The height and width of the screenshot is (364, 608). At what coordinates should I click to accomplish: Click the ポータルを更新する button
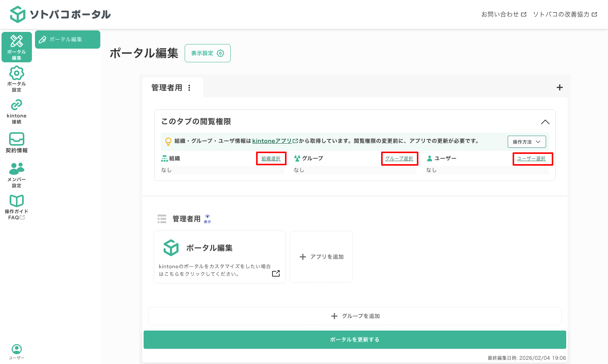point(354,339)
